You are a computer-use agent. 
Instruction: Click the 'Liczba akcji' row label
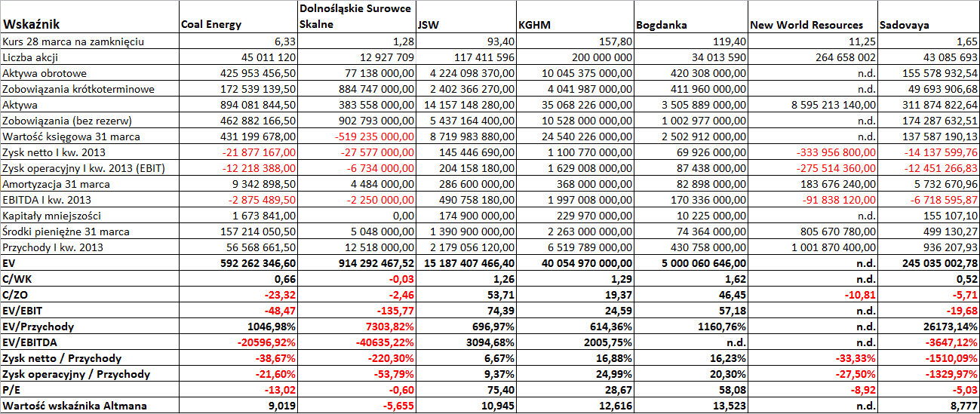[x=30, y=57]
